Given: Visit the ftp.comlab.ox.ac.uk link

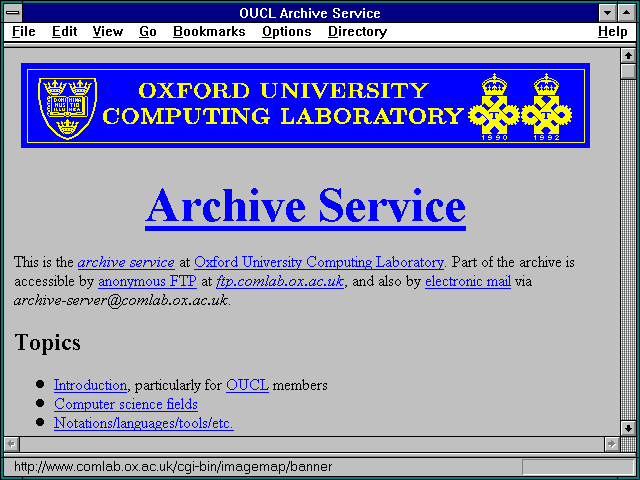Looking at the screenshot, I should coord(280,281).
